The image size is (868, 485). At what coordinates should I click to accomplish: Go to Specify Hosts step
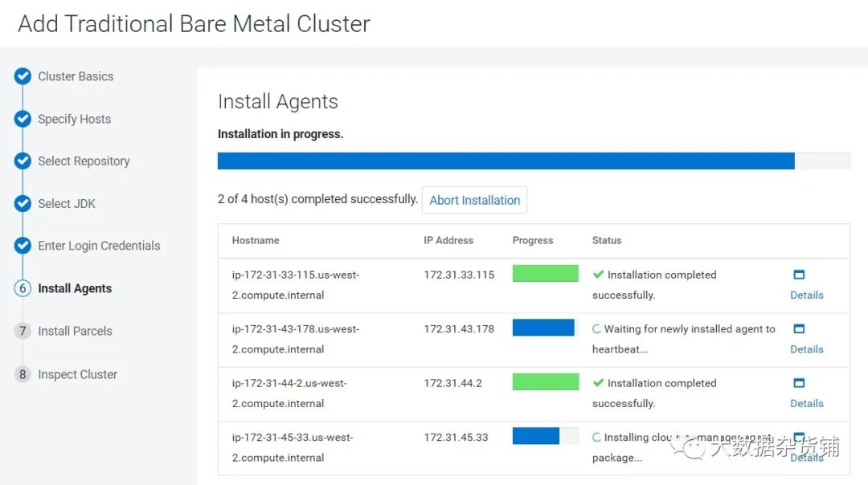[74, 119]
